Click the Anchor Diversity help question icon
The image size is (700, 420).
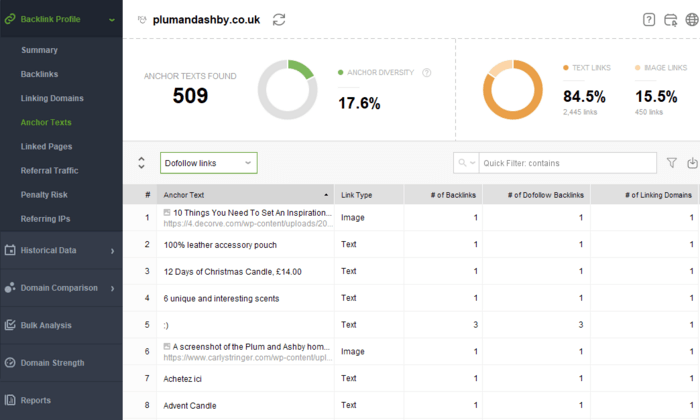[x=427, y=73]
